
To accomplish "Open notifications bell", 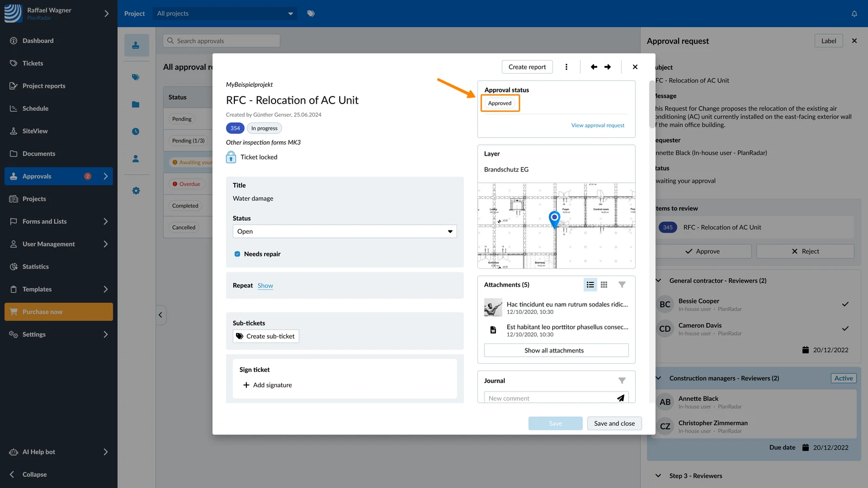I will (854, 14).
